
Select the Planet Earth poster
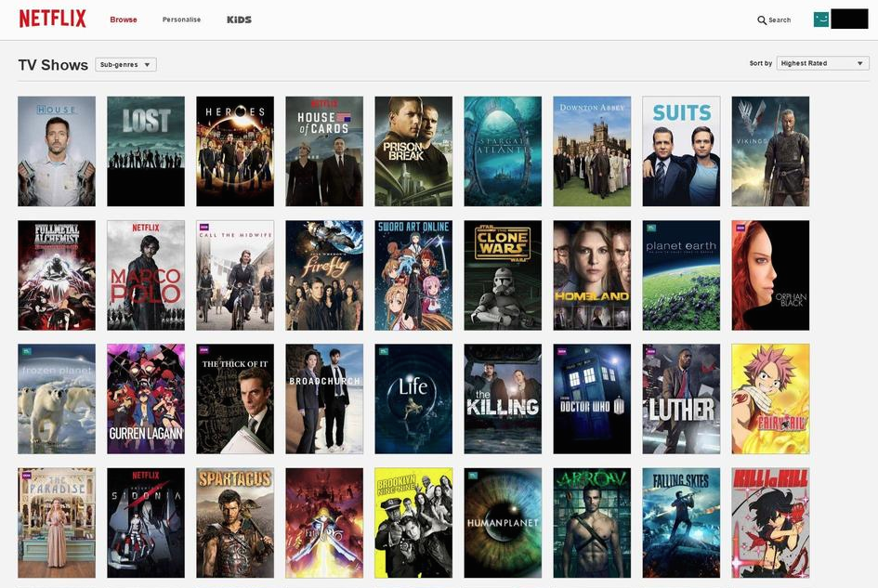point(681,275)
